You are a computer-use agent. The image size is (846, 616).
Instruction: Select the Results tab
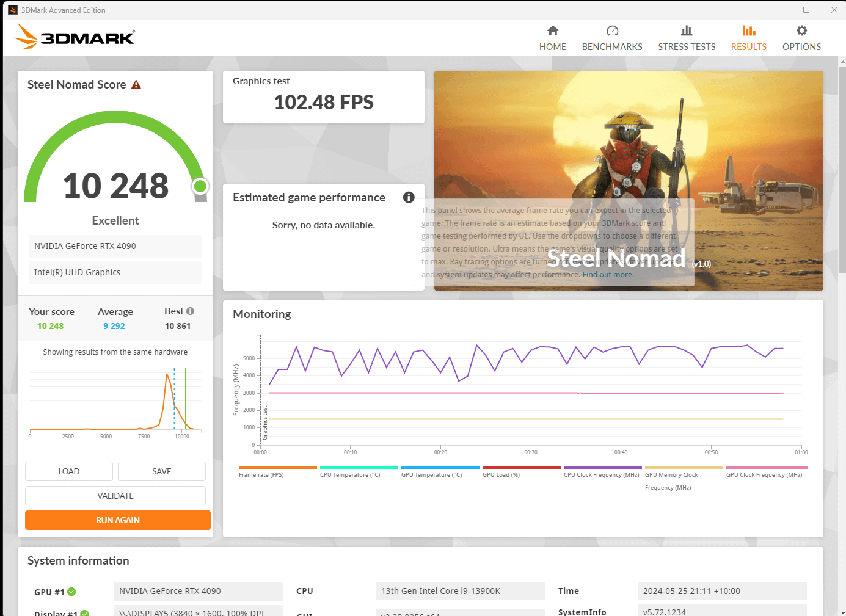point(749,38)
